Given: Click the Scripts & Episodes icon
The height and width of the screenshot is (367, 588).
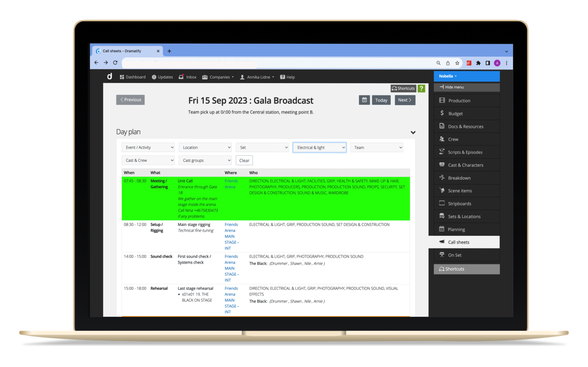Looking at the screenshot, I should pos(442,152).
